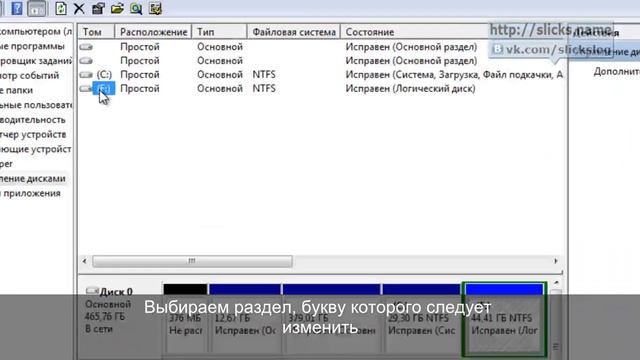Click 'Исправен (Логический диск)' status
This screenshot has width=640, height=360.
411,89
